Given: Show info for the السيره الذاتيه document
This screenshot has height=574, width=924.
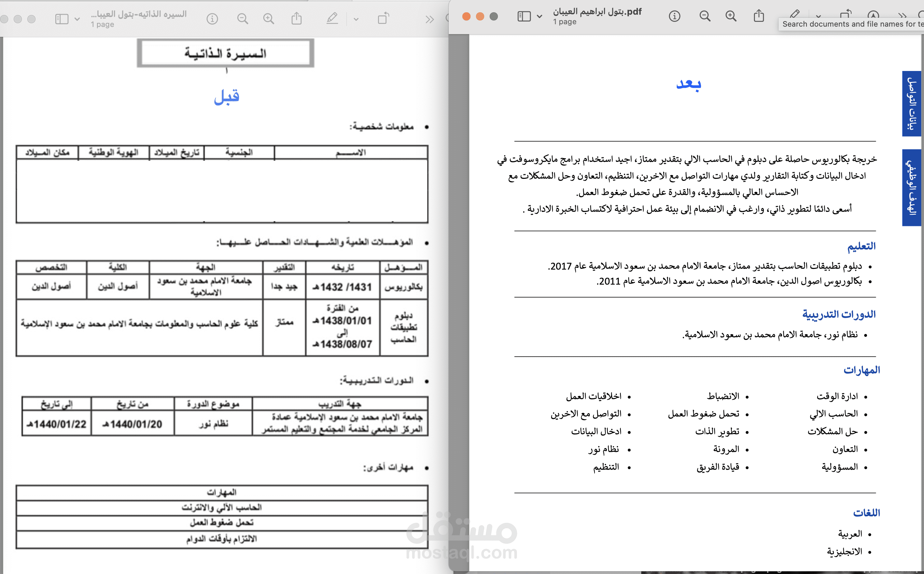Looking at the screenshot, I should 212,19.
